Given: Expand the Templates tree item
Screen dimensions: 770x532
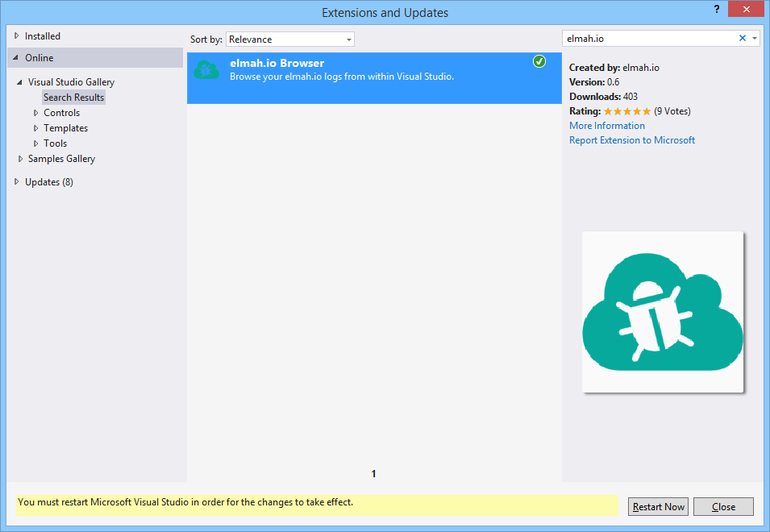Looking at the screenshot, I should pos(35,127).
